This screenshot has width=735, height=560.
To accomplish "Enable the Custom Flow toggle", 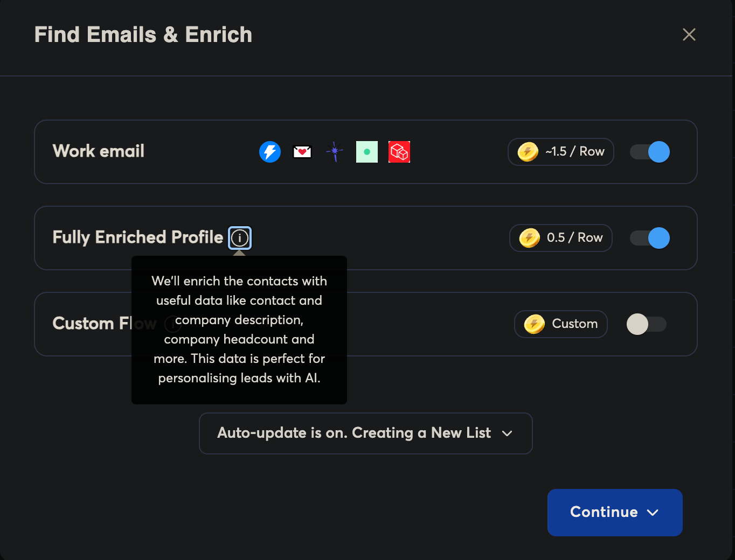I will coord(646,324).
